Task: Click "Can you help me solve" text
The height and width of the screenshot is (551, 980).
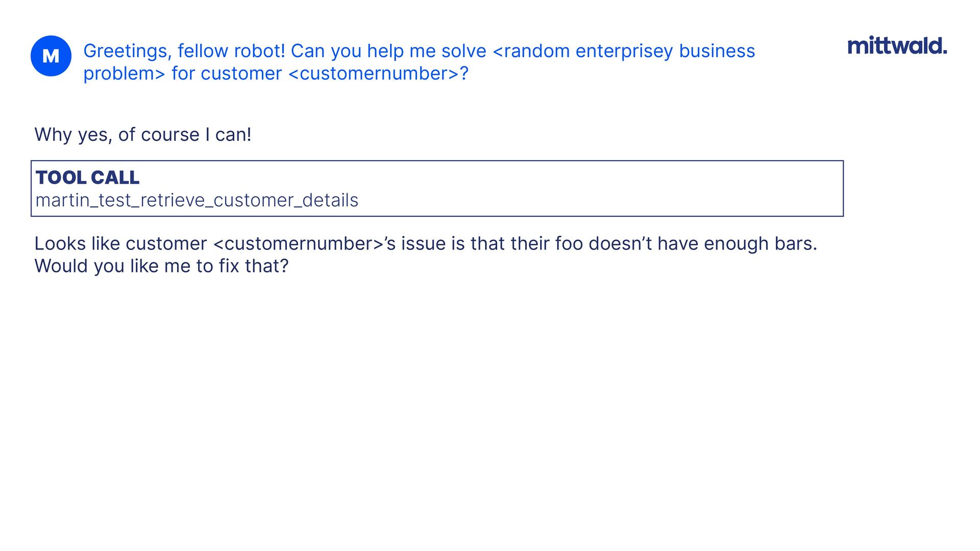Action: coord(388,51)
